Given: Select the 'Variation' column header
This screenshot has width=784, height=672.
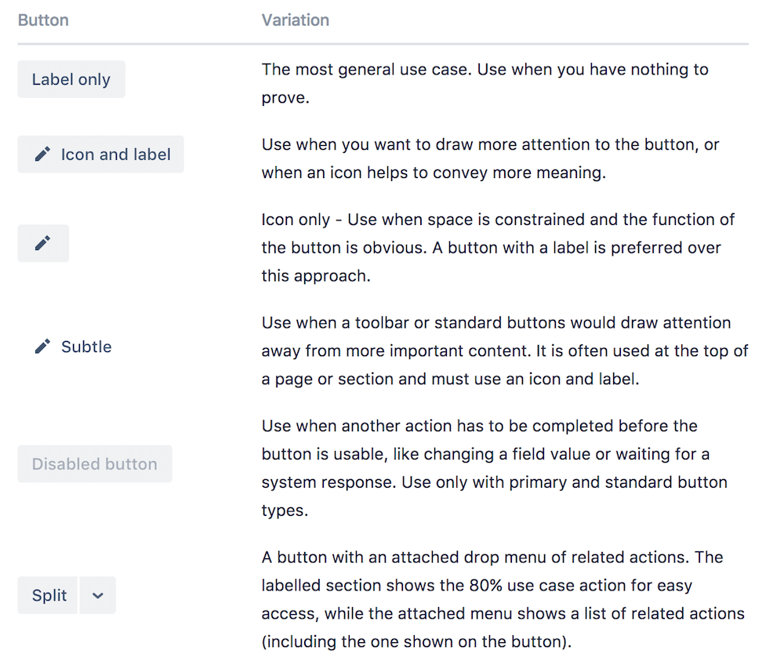Looking at the screenshot, I should (x=296, y=20).
